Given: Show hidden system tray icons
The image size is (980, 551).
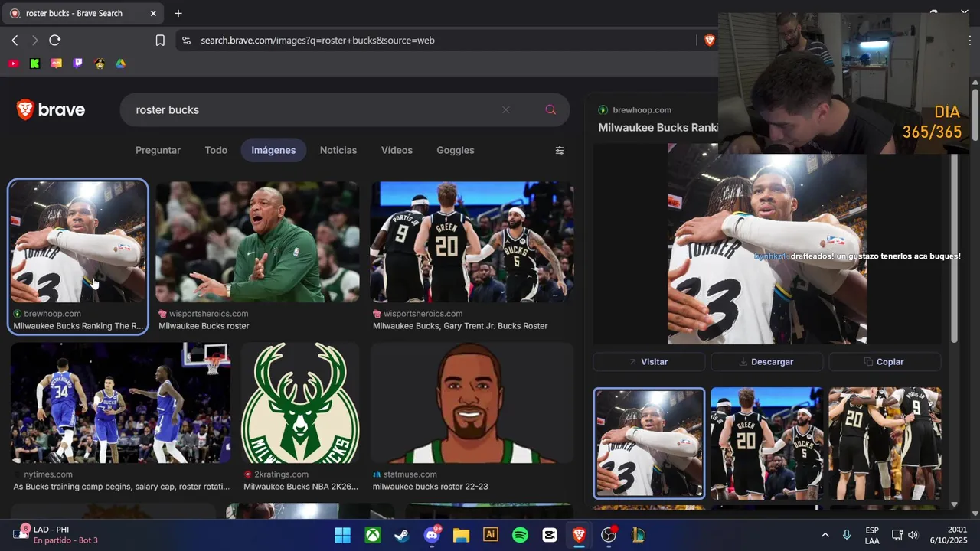Looking at the screenshot, I should (825, 535).
